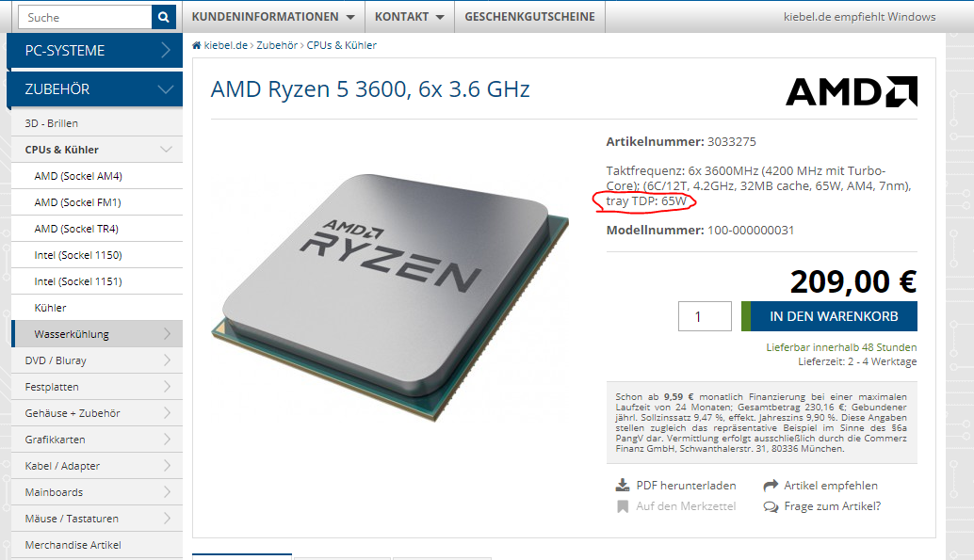
Task: Click the home icon in breadcrumb
Action: tap(196, 45)
